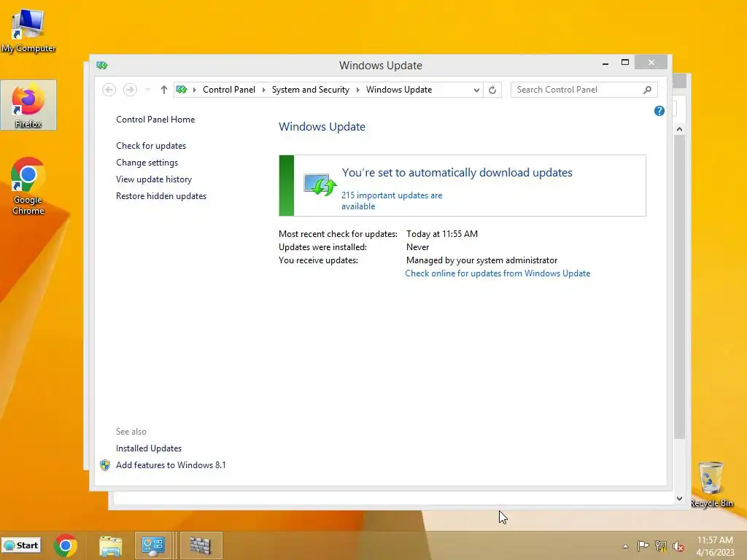The height and width of the screenshot is (560, 747).
Task: Click the search magnifier icon
Action: tap(648, 90)
